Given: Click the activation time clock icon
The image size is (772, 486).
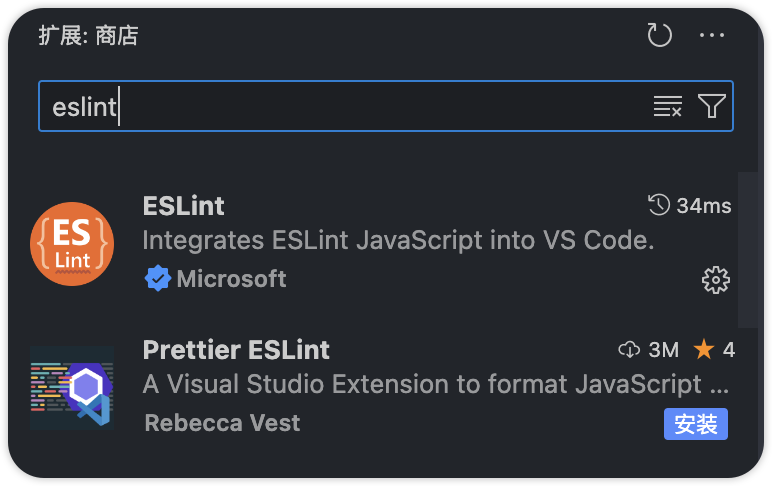Looking at the screenshot, I should [x=659, y=206].
